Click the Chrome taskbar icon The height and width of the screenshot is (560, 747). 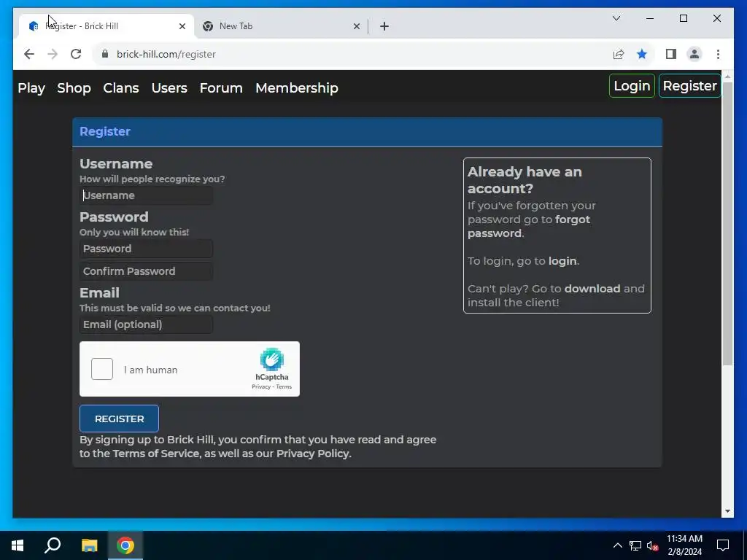click(125, 545)
